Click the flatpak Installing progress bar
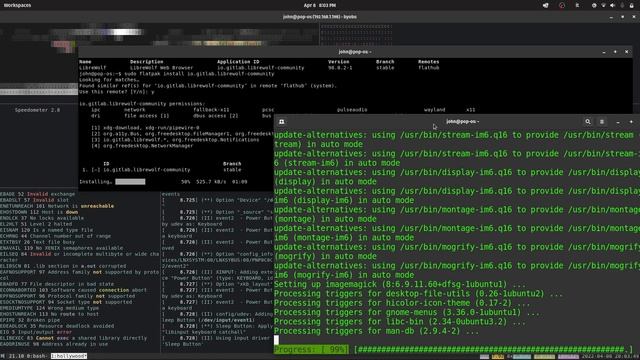Image resolution: width=640 pixels, height=360 pixels. (x=130, y=182)
